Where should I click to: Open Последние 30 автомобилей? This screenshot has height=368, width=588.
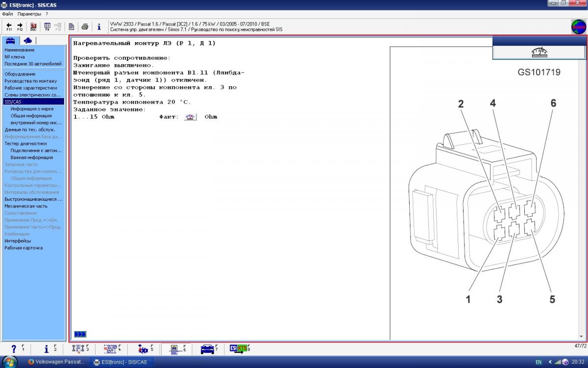click(33, 64)
